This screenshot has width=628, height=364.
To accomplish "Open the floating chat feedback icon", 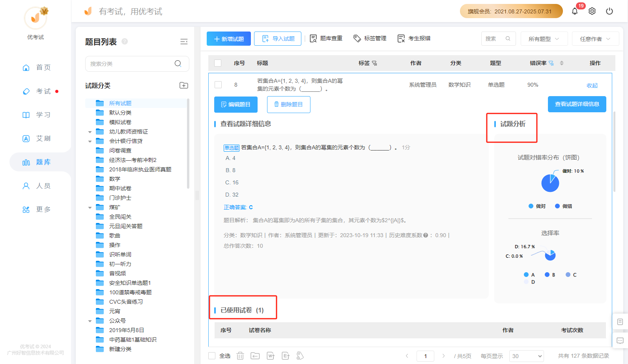I will [x=620, y=340].
